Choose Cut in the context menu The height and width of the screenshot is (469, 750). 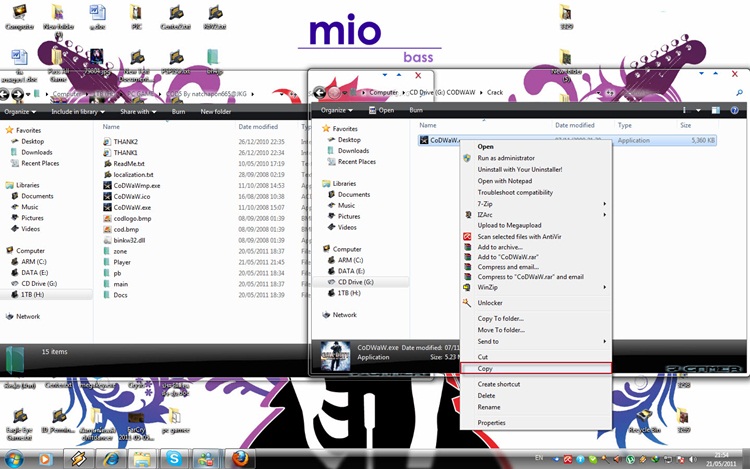pos(536,357)
